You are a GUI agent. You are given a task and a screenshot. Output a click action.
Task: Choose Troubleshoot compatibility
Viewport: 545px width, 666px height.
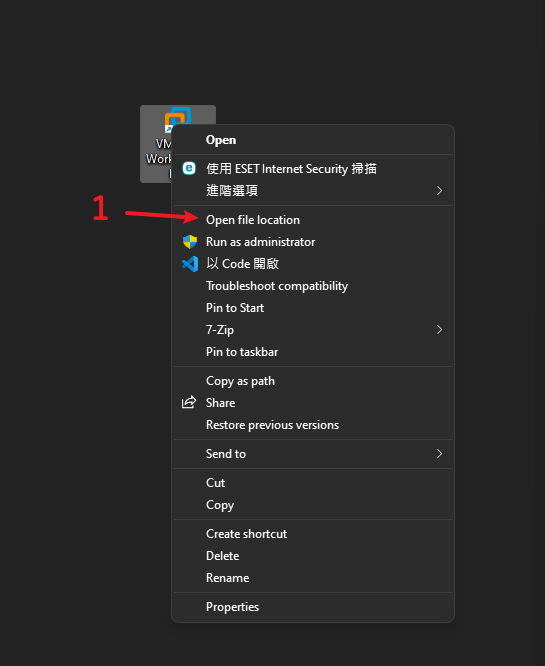tap(313, 286)
